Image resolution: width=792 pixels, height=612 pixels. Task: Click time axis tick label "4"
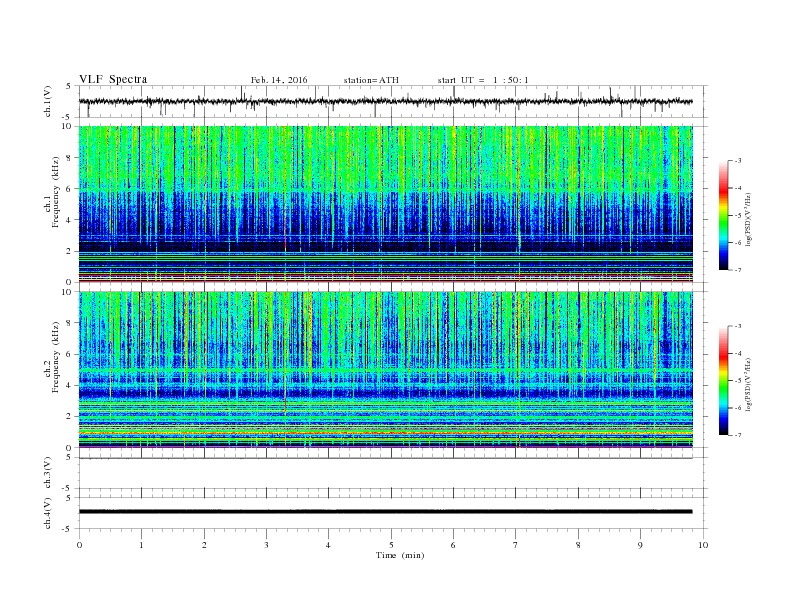(328, 545)
